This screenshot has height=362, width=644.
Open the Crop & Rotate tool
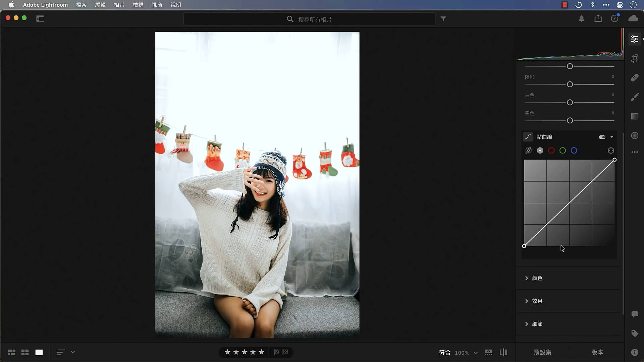pyautogui.click(x=635, y=58)
